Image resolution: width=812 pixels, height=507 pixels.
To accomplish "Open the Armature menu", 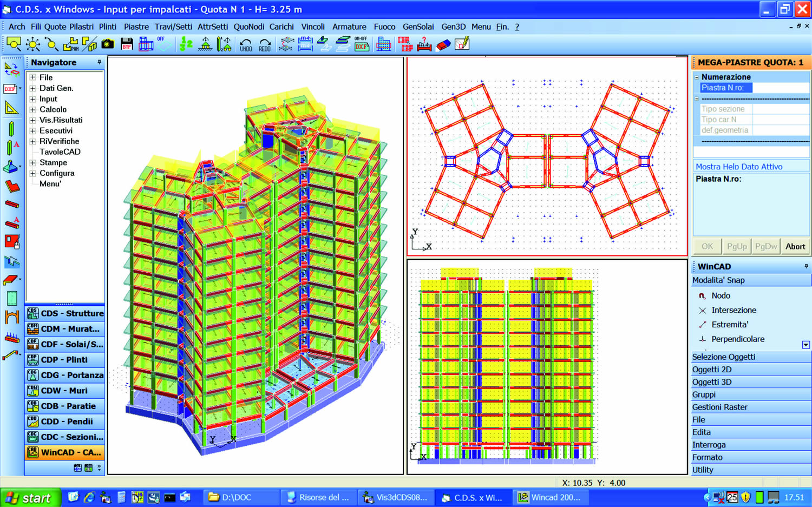I will pyautogui.click(x=349, y=27).
